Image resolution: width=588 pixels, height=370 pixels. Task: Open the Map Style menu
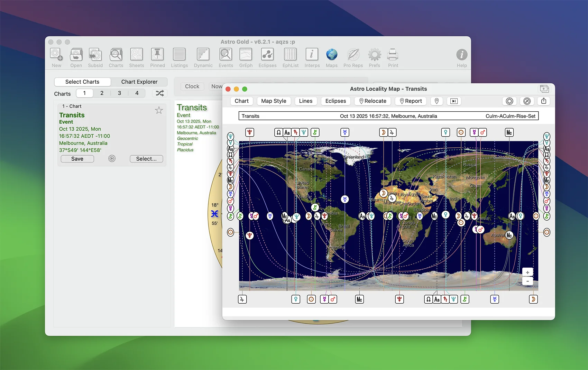(x=274, y=101)
